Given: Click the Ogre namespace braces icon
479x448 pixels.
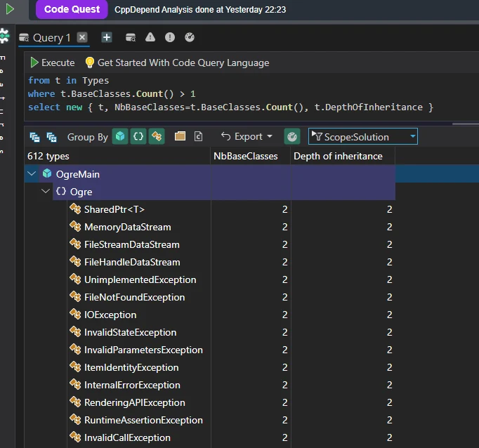Looking at the screenshot, I should pos(61,192).
